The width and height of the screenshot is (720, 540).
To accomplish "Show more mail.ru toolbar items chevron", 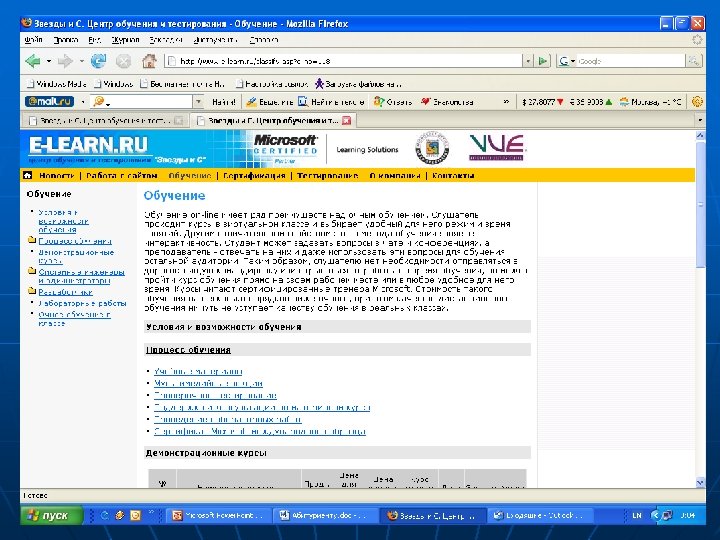I will tap(506, 101).
